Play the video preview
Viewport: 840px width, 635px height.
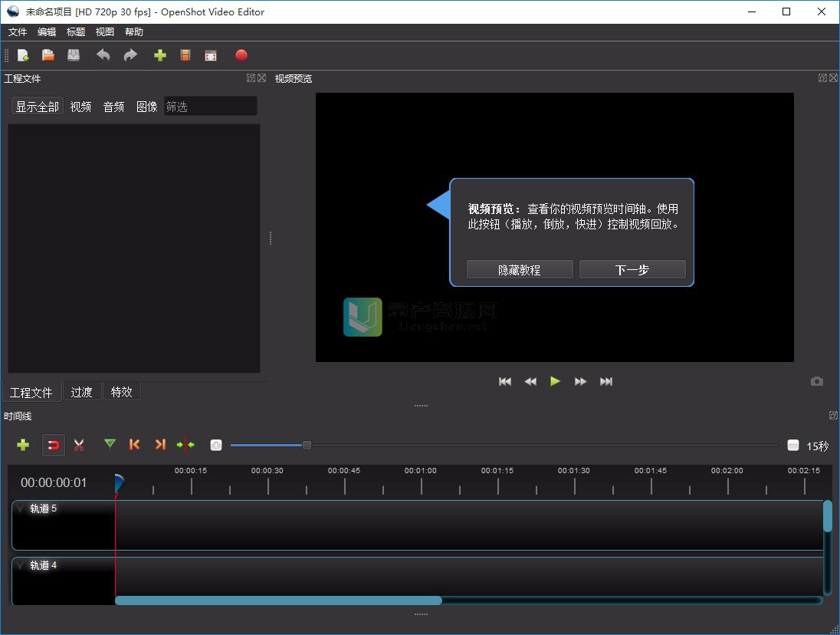(x=555, y=381)
